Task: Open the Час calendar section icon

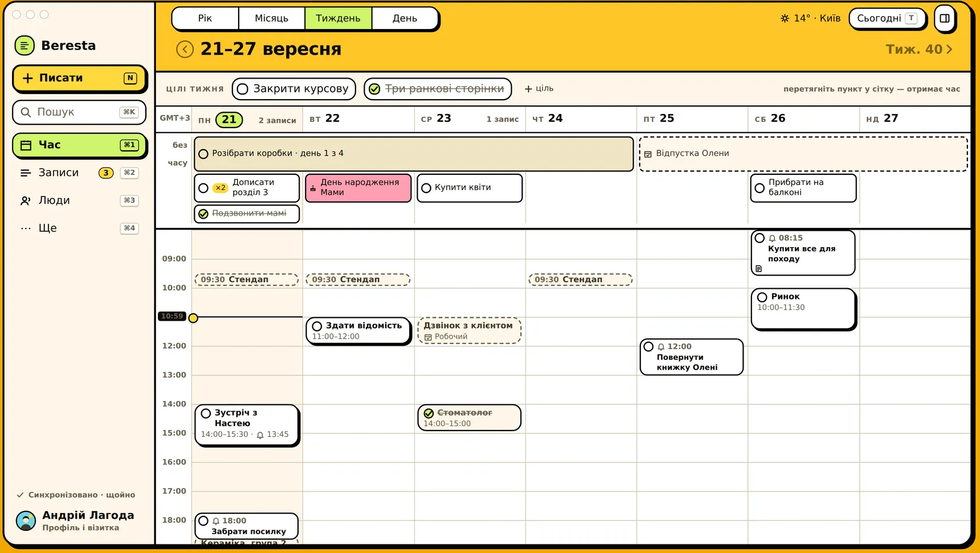Action: coord(26,145)
